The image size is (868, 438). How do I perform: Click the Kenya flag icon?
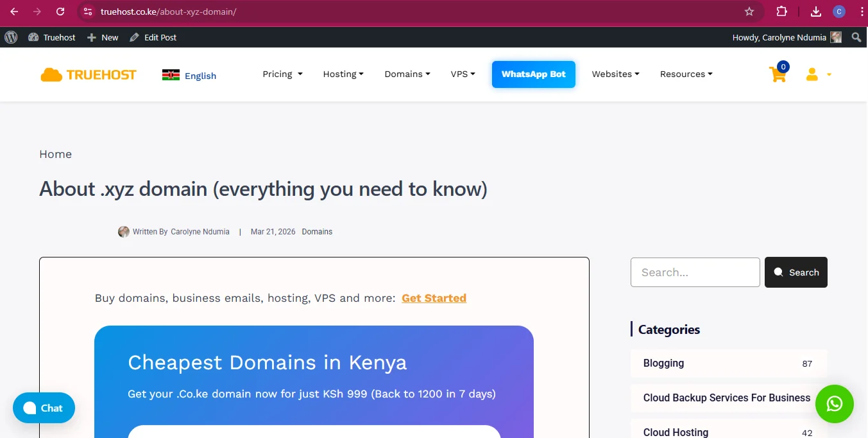(x=171, y=75)
